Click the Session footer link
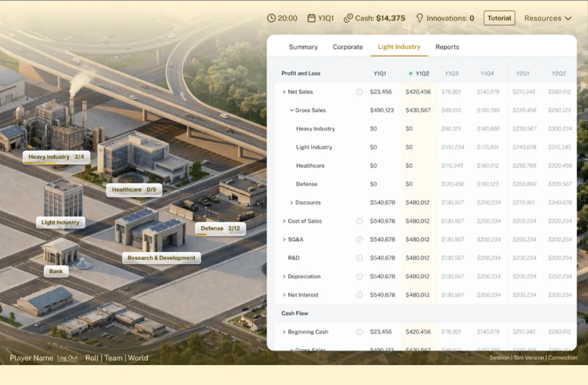588x385 pixels. click(499, 357)
